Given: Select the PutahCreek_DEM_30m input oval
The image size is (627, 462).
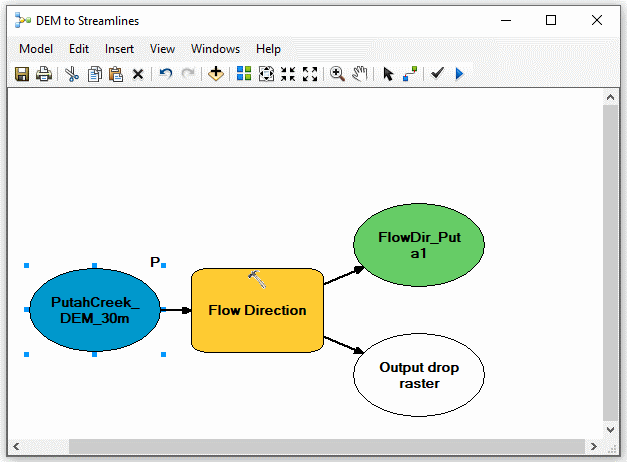Looking at the screenshot, I should [x=95, y=310].
